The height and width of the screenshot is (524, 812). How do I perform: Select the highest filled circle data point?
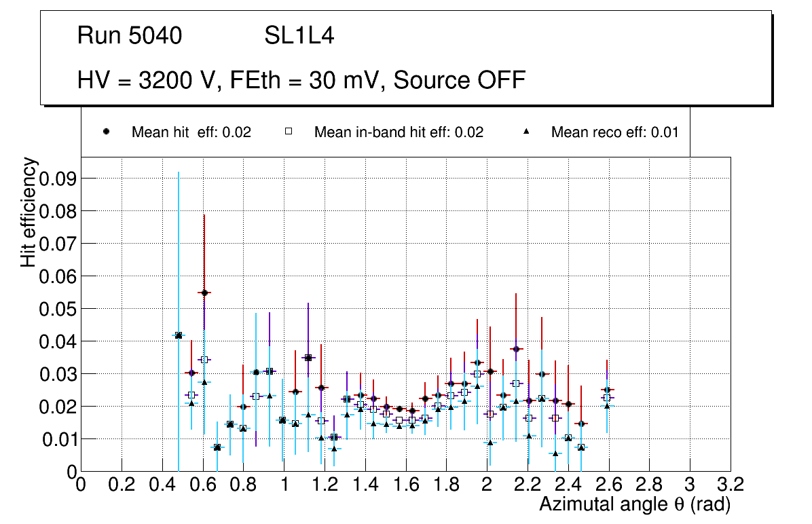(x=204, y=293)
